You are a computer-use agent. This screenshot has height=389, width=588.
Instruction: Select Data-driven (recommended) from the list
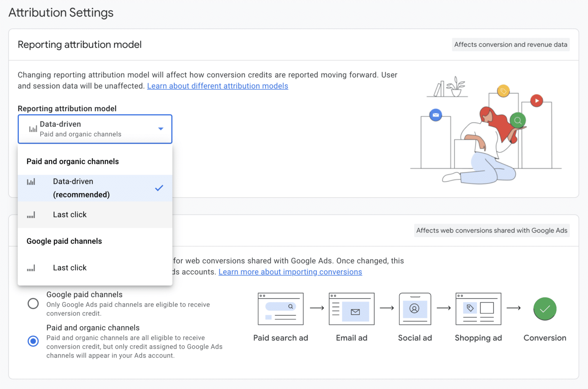tap(81, 188)
